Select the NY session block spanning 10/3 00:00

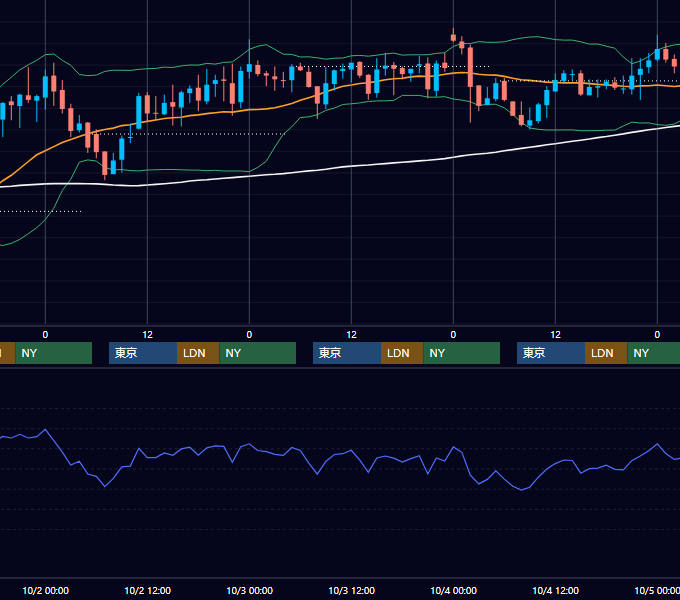(258, 353)
